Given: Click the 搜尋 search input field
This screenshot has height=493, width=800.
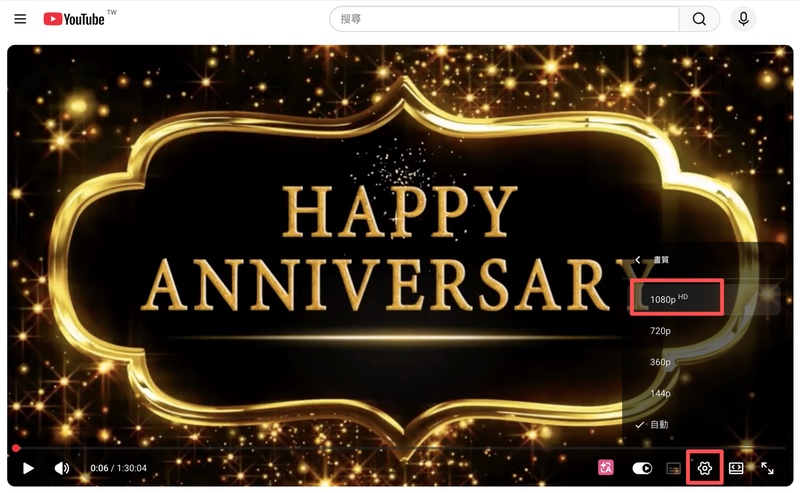Looking at the screenshot, I should tap(505, 19).
